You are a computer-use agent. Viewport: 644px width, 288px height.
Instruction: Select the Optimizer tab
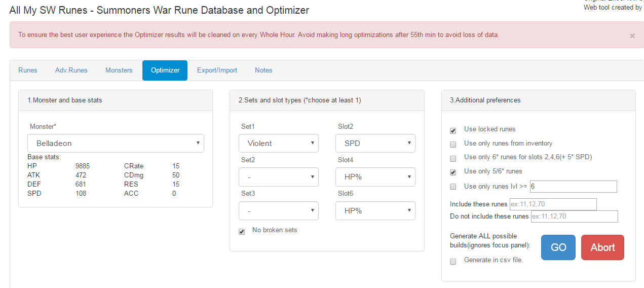(x=165, y=70)
